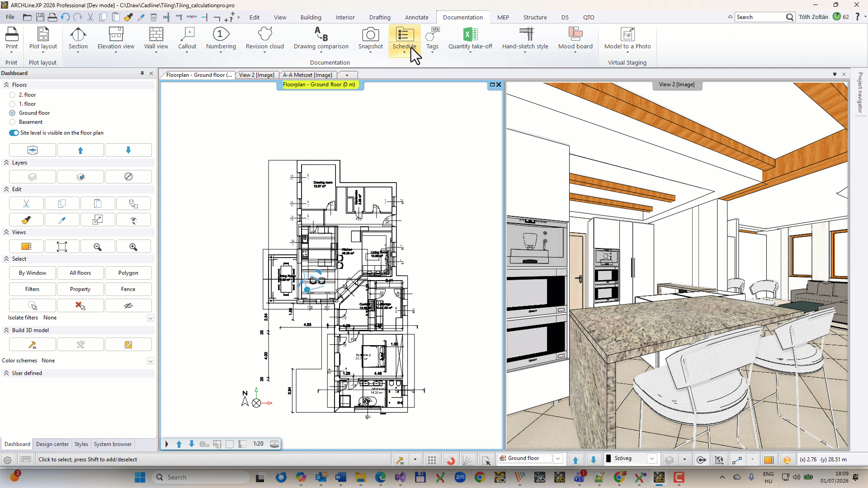Screen dimensions: 868x488
Task: Click the Polygon select button
Action: tap(128, 273)
